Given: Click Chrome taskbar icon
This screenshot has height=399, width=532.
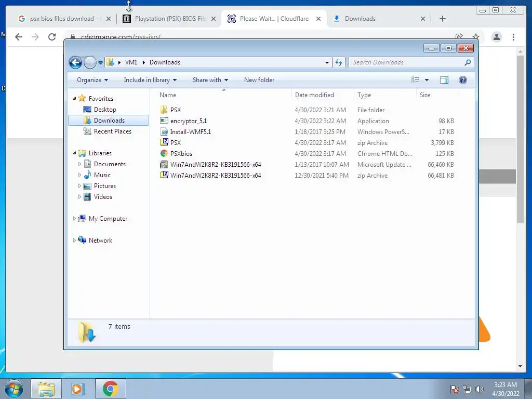Looking at the screenshot, I should point(111,389).
